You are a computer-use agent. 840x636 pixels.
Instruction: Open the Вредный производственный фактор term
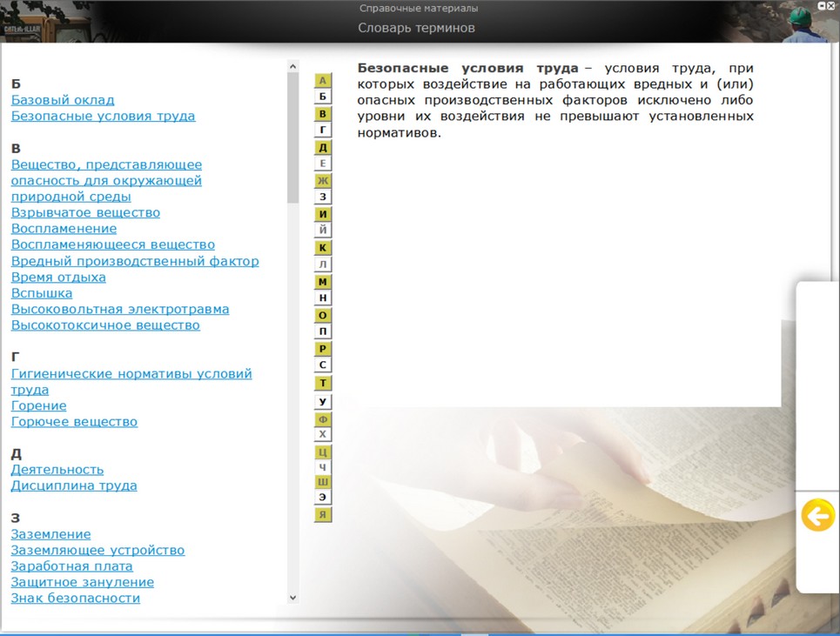[135, 261]
